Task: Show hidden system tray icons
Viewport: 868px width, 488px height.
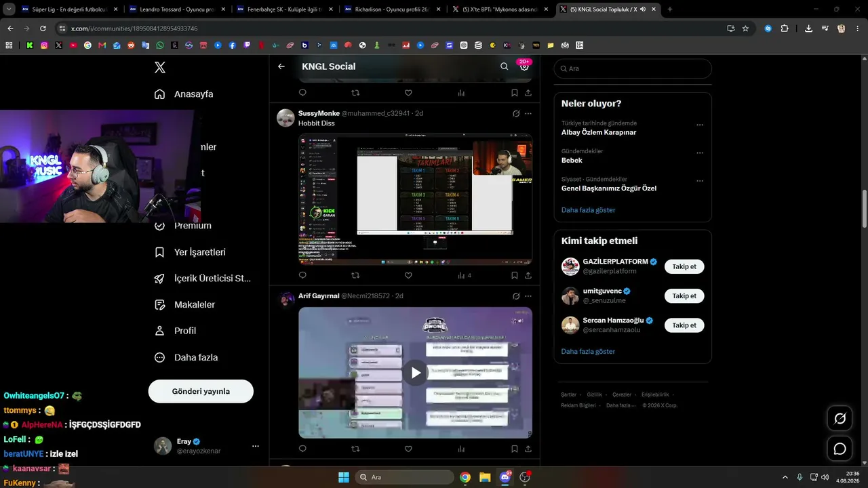Action: point(785,477)
